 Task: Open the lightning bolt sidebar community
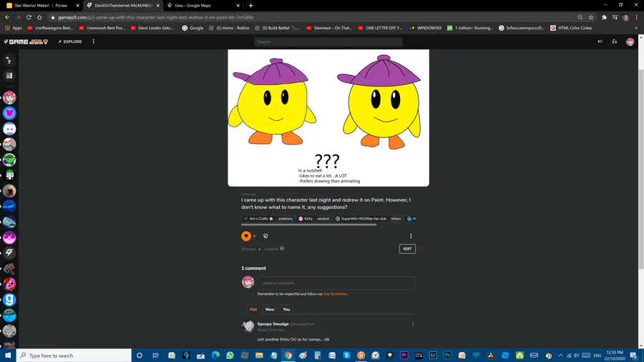(x=9, y=253)
